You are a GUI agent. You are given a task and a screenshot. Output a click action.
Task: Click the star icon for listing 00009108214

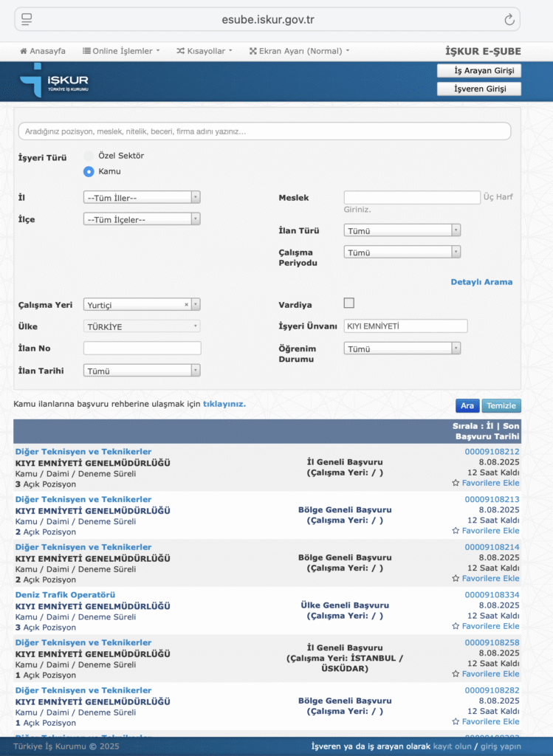coord(456,579)
